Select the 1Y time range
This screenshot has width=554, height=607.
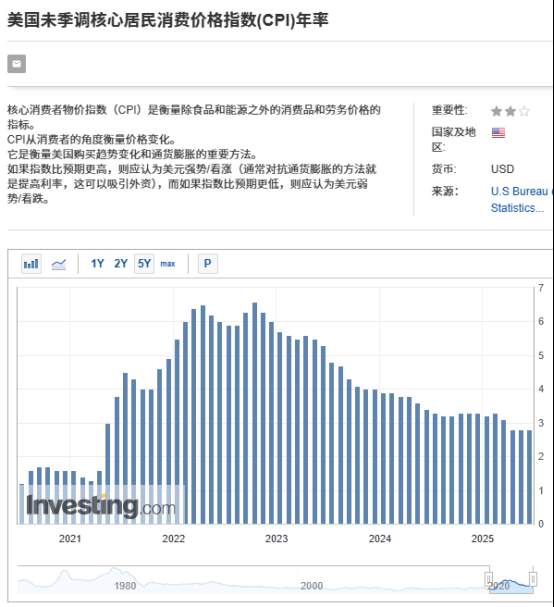tap(97, 264)
